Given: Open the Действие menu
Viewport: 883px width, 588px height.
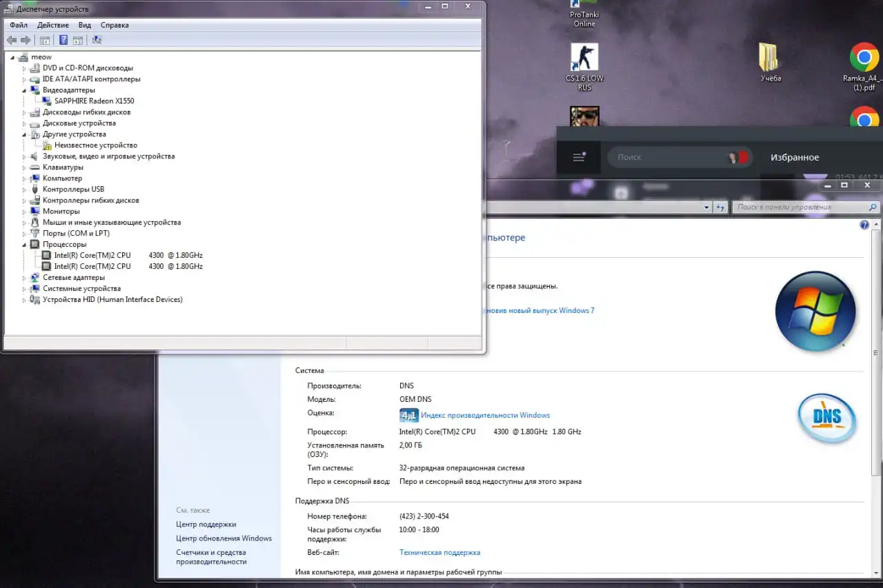Looking at the screenshot, I should click(53, 25).
